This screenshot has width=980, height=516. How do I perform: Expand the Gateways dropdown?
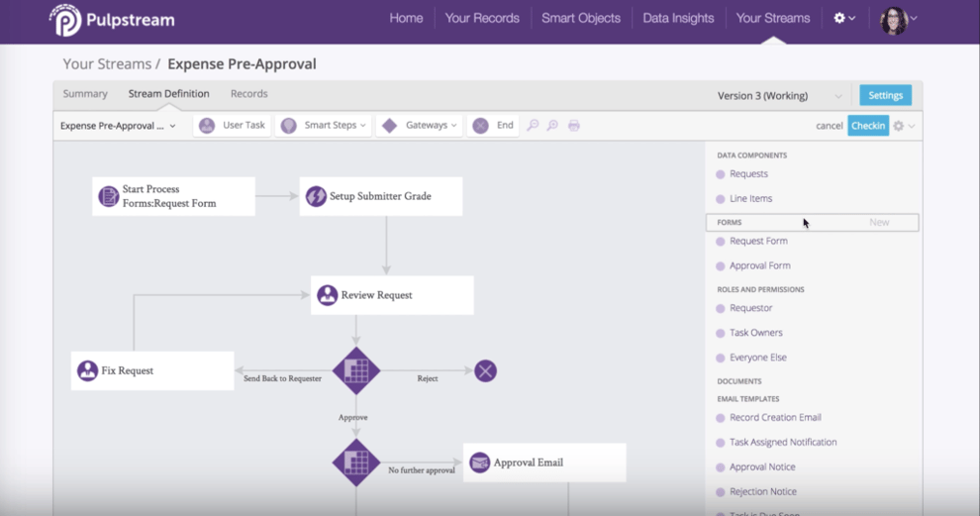coord(421,126)
